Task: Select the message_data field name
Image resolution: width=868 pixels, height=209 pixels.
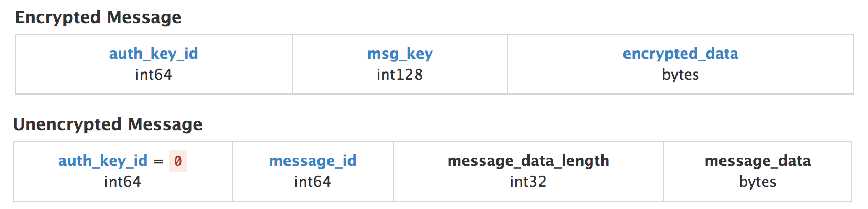Action: (758, 161)
